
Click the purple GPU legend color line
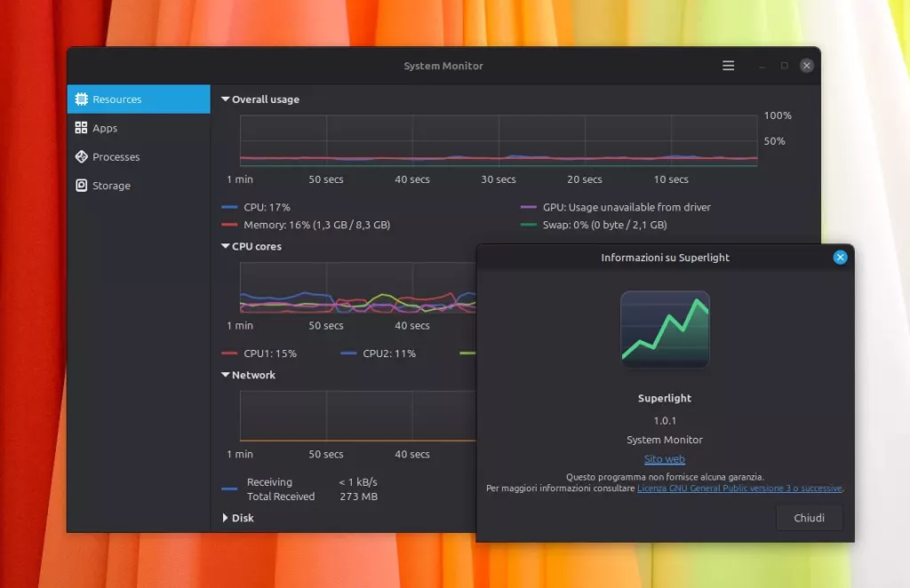click(528, 207)
